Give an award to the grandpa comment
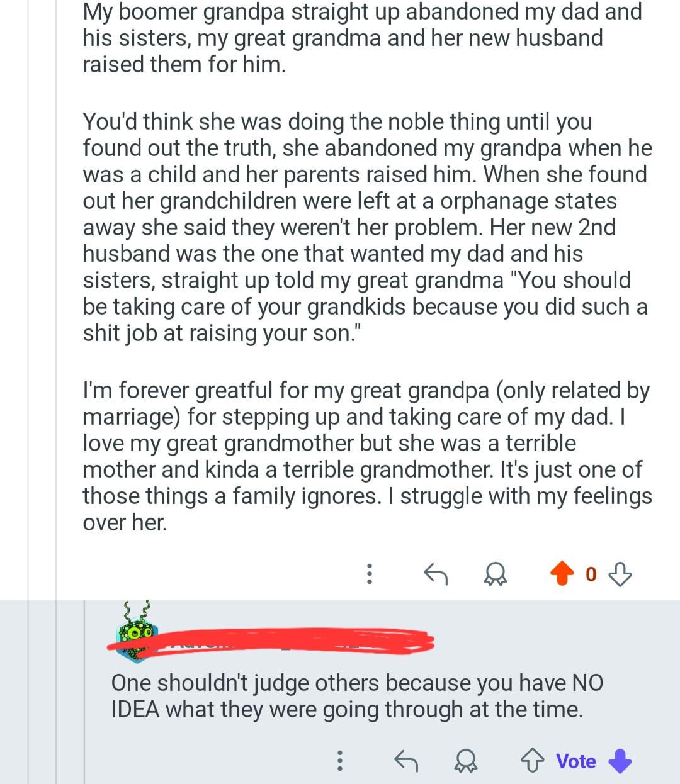The image size is (680, 784). tap(496, 573)
